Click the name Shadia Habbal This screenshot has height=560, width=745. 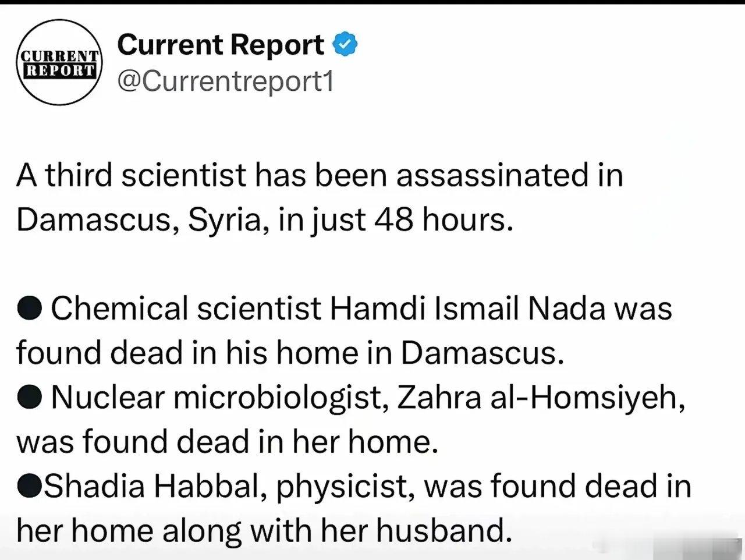click(155, 486)
